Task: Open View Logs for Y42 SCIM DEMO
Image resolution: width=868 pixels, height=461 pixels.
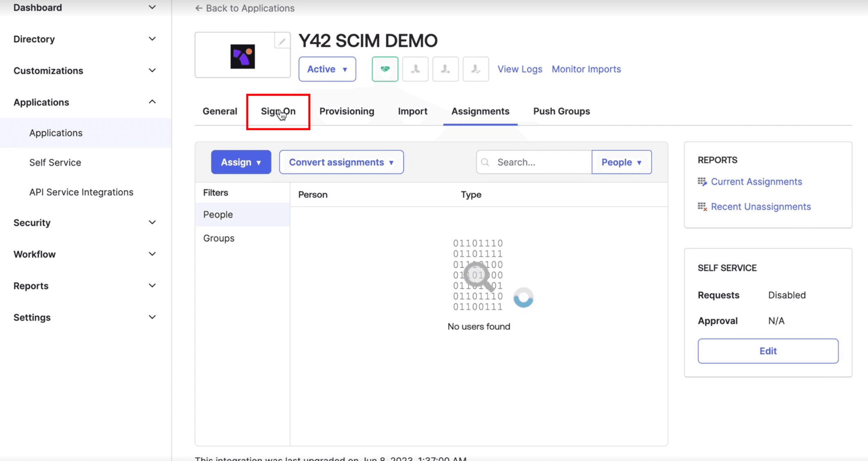Action: click(519, 69)
